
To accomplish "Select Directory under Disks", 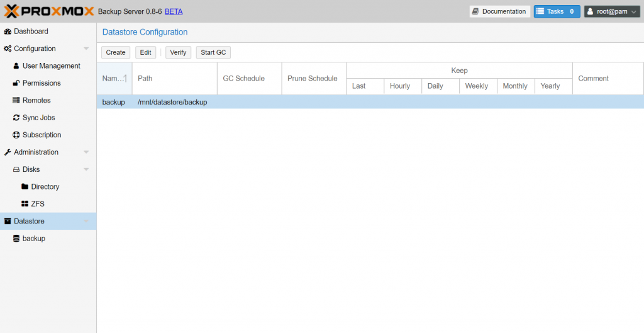I will 48,187.
